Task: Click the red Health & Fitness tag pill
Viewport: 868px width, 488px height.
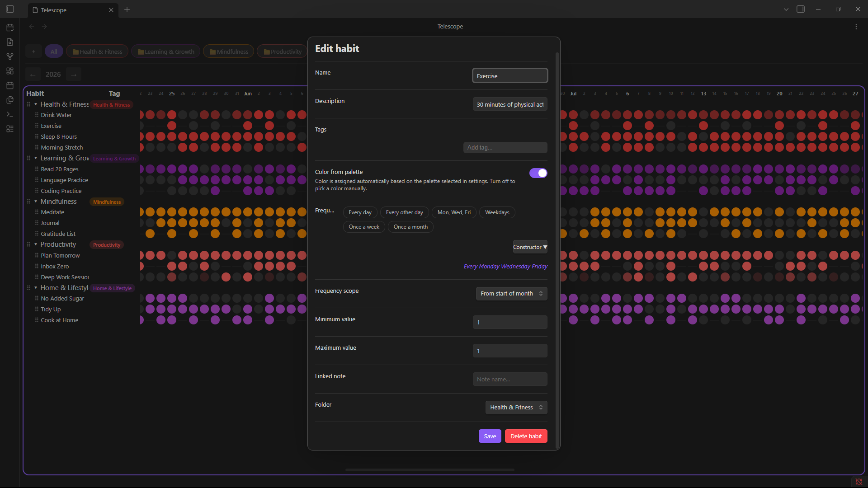Action: pos(111,105)
